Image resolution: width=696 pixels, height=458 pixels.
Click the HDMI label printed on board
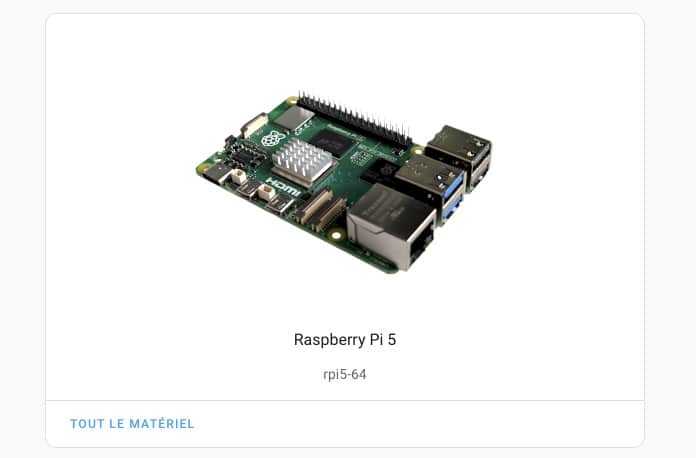(x=283, y=187)
